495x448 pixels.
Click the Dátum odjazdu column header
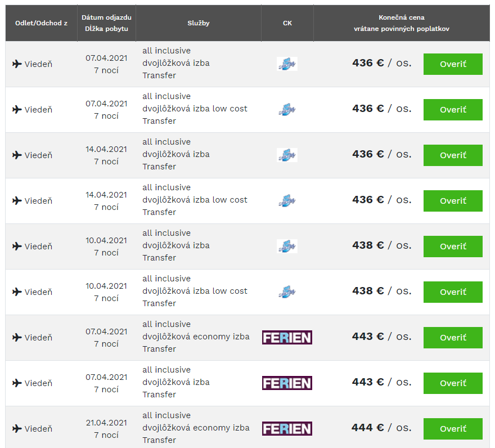(106, 23)
